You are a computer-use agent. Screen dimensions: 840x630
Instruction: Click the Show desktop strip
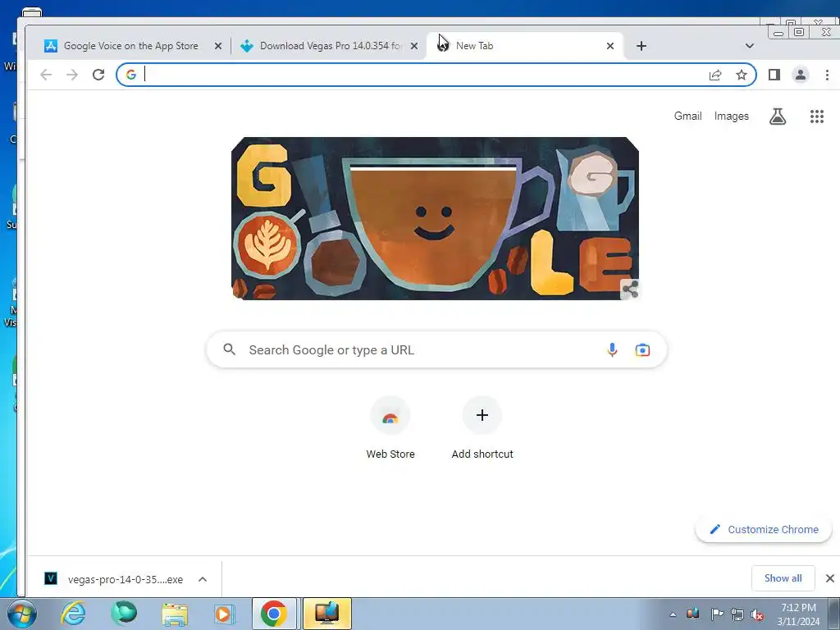tap(834, 614)
